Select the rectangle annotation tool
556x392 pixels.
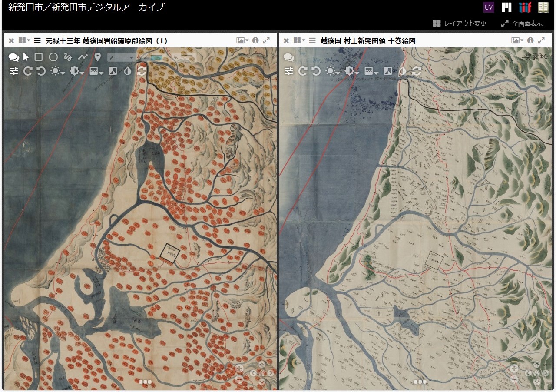pos(39,57)
